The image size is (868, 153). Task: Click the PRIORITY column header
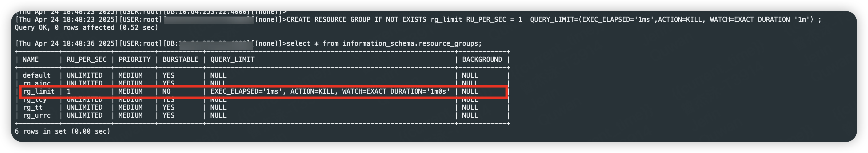coord(134,60)
